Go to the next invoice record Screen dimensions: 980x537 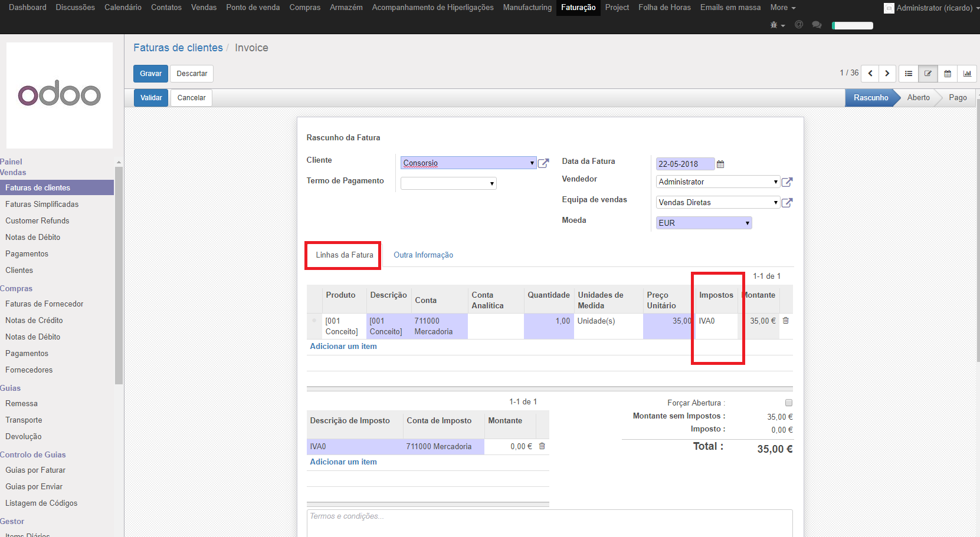pos(887,74)
